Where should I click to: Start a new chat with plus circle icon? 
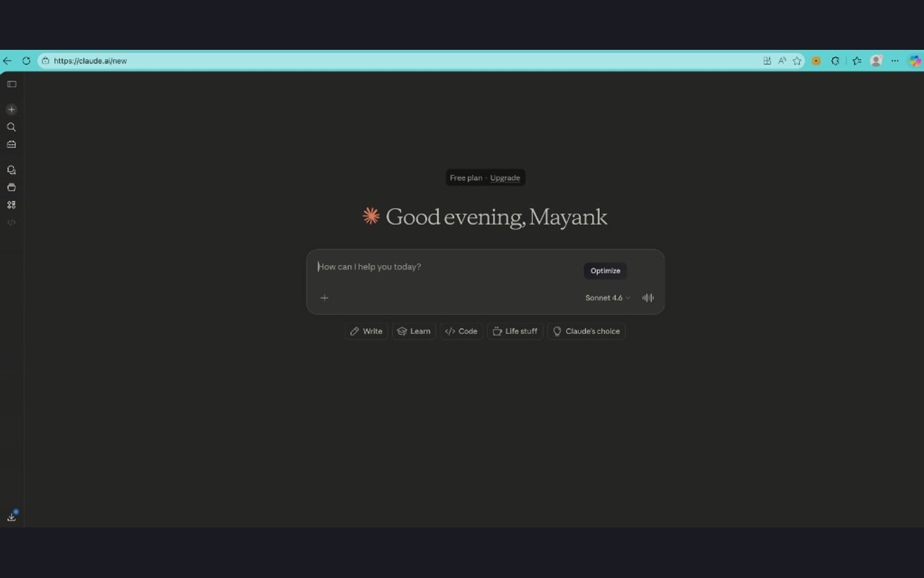click(12, 110)
